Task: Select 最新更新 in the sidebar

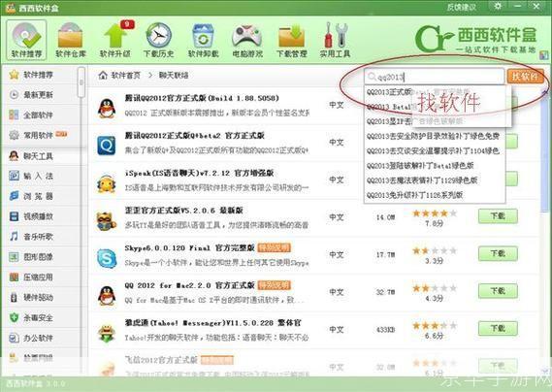Action: [x=39, y=95]
